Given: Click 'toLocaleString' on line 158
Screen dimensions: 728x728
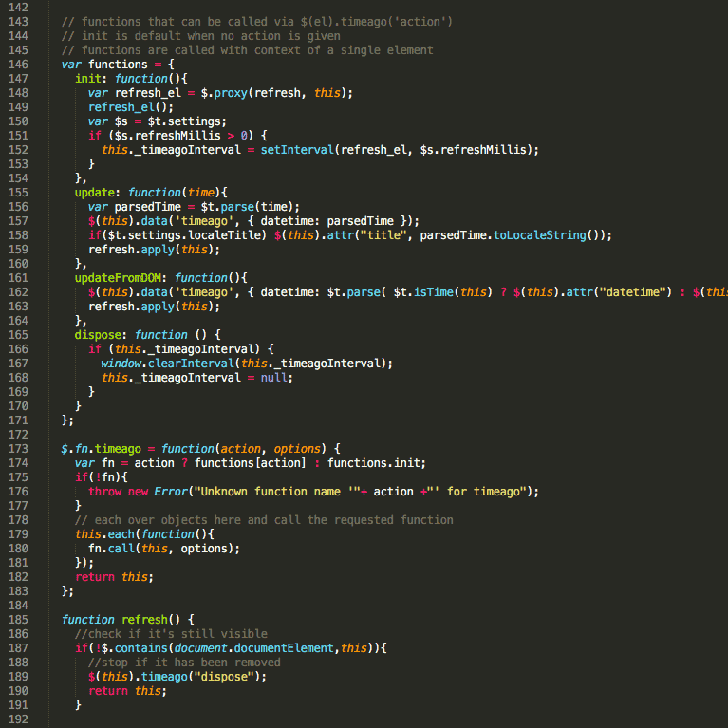Looking at the screenshot, I should (539, 235).
